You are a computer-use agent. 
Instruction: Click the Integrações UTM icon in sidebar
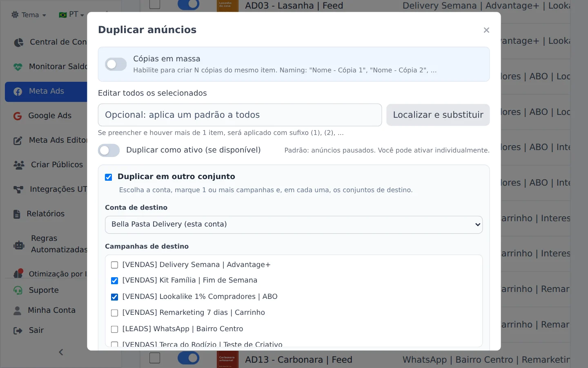18,189
